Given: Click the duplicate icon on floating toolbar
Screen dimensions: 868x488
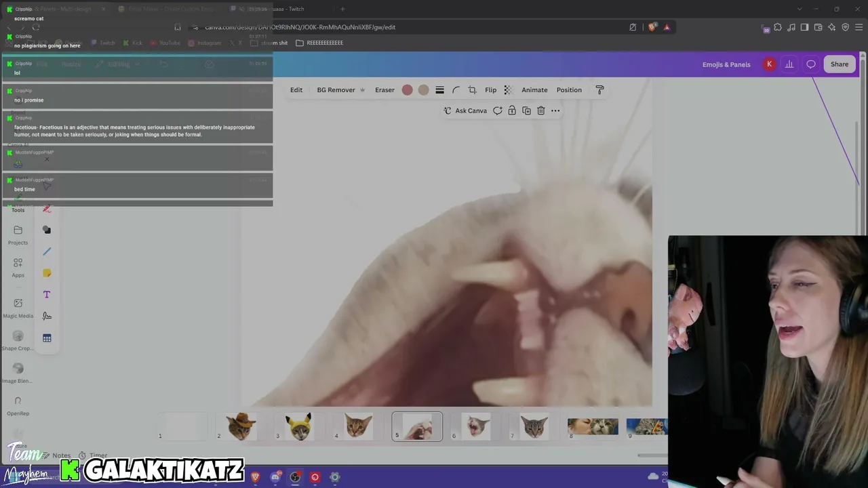Looking at the screenshot, I should (526, 110).
